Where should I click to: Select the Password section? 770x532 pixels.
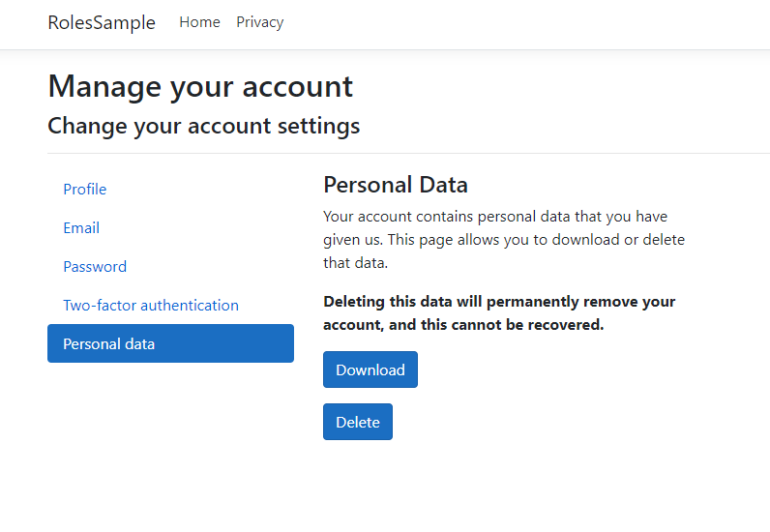pos(95,267)
